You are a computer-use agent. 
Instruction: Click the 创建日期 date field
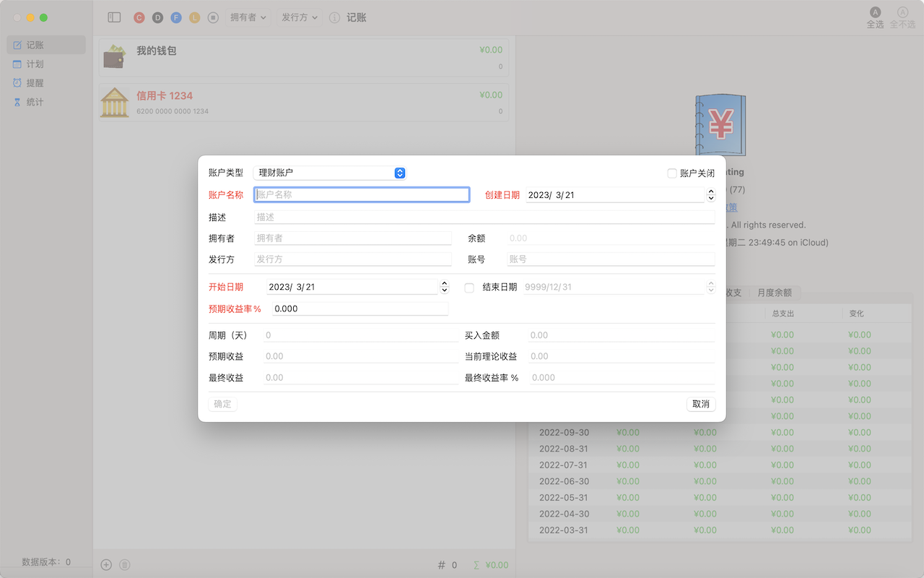tap(615, 195)
